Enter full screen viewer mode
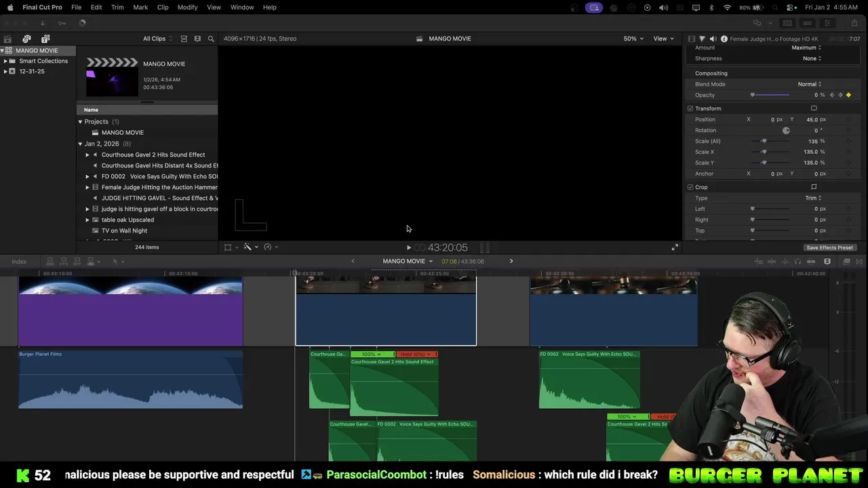 coord(675,247)
